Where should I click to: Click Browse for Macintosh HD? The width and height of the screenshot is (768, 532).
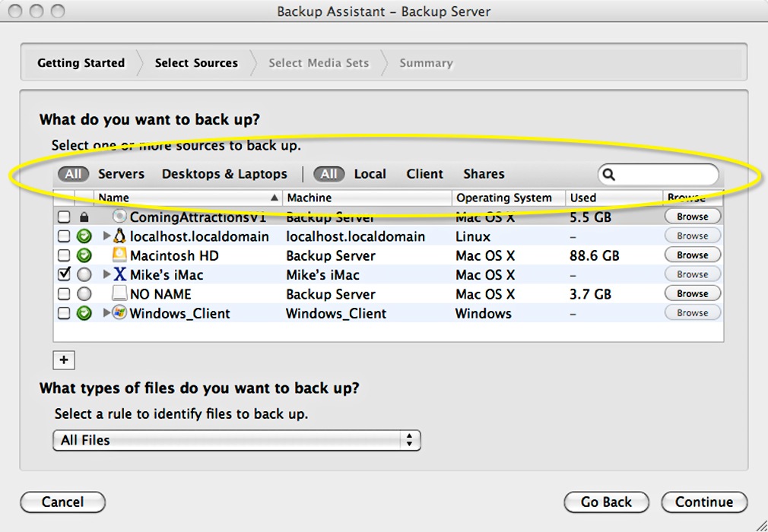pos(693,255)
